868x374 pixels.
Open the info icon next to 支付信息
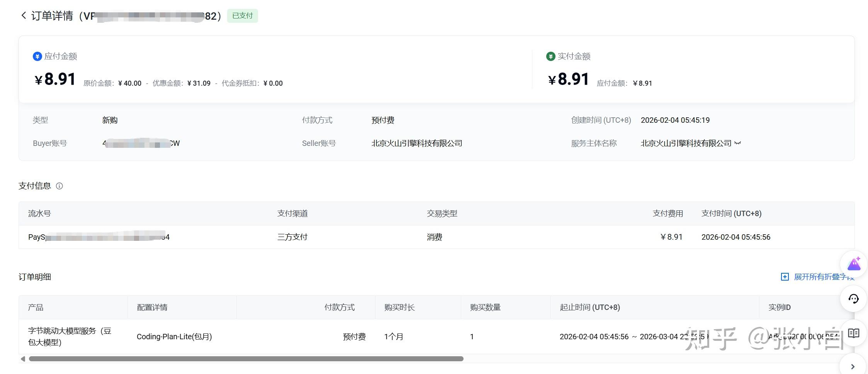pos(59,186)
